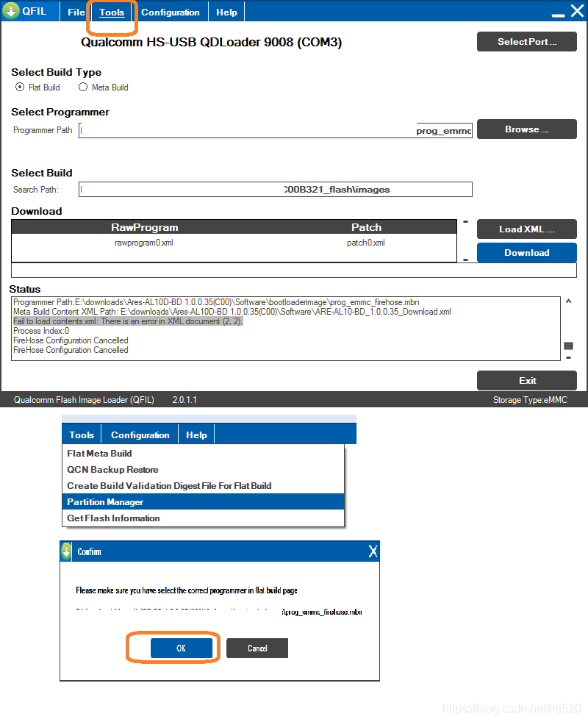Click the Qualcomm HS-USB QDLoader 9008 port label
The width and height of the screenshot is (588, 722).
tap(212, 42)
